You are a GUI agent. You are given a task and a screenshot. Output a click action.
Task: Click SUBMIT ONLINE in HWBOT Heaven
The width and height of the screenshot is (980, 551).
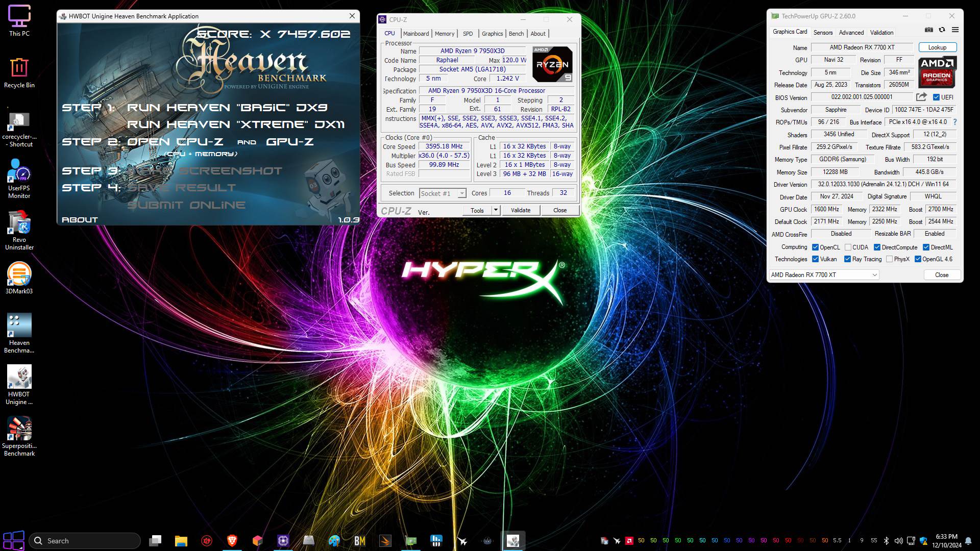coord(186,205)
